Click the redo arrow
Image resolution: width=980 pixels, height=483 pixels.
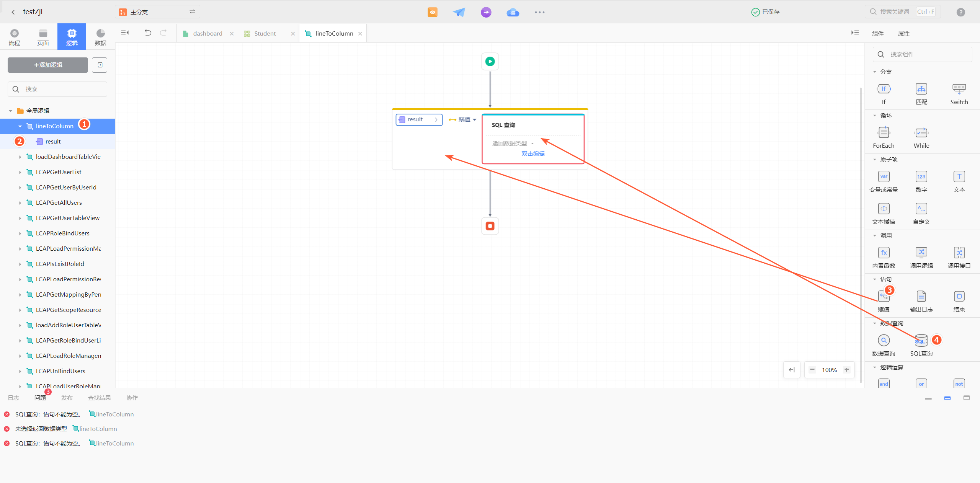pyautogui.click(x=163, y=33)
